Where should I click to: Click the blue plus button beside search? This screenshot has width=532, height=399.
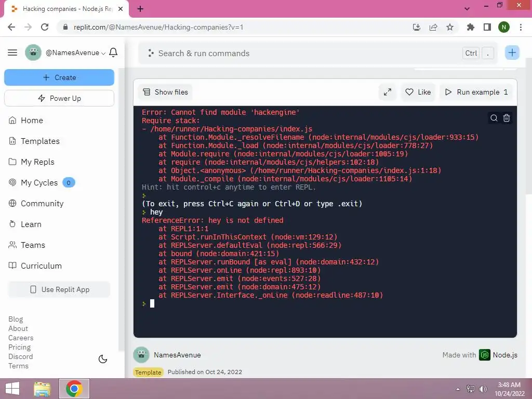[512, 52]
